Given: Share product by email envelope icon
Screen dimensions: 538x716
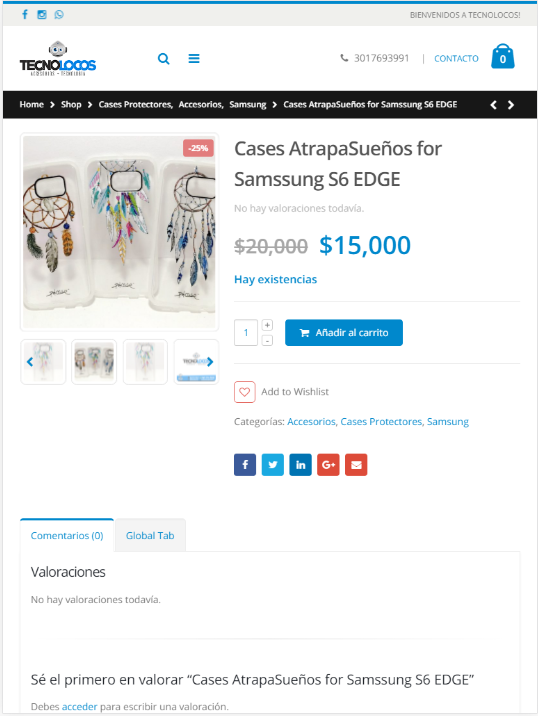Looking at the screenshot, I should click(x=356, y=465).
